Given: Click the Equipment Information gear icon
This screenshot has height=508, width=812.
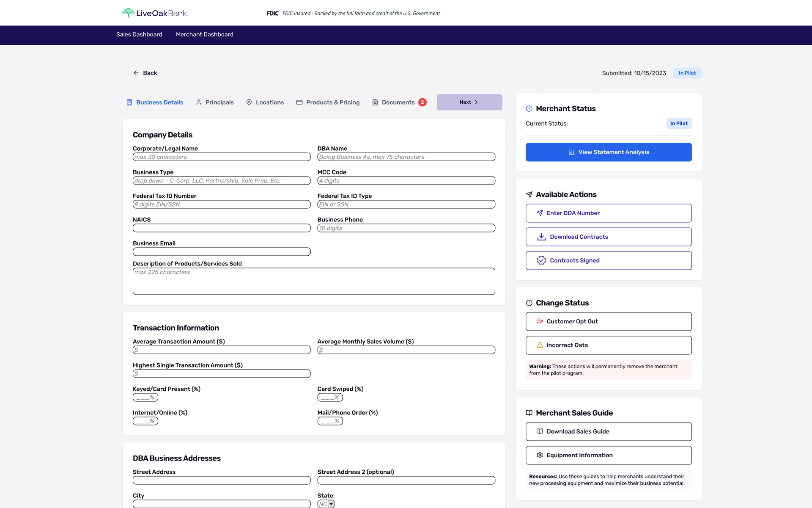Looking at the screenshot, I should coord(540,455).
